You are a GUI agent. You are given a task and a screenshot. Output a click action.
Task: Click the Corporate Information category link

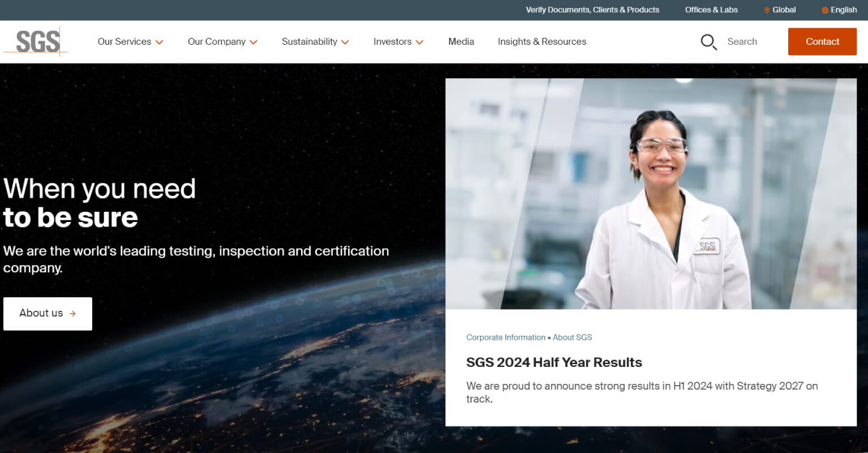(x=506, y=337)
